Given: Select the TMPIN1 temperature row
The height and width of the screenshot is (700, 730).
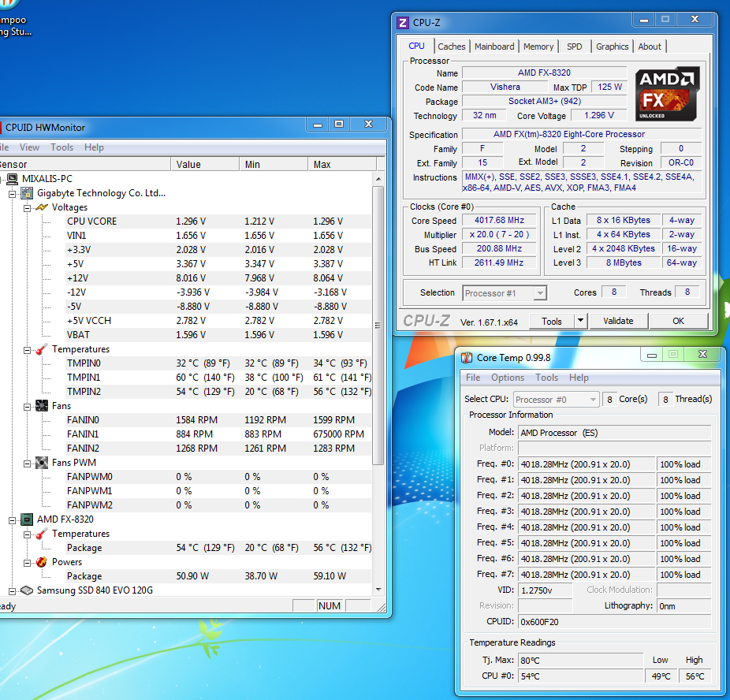Looking at the screenshot, I should [x=219, y=378].
